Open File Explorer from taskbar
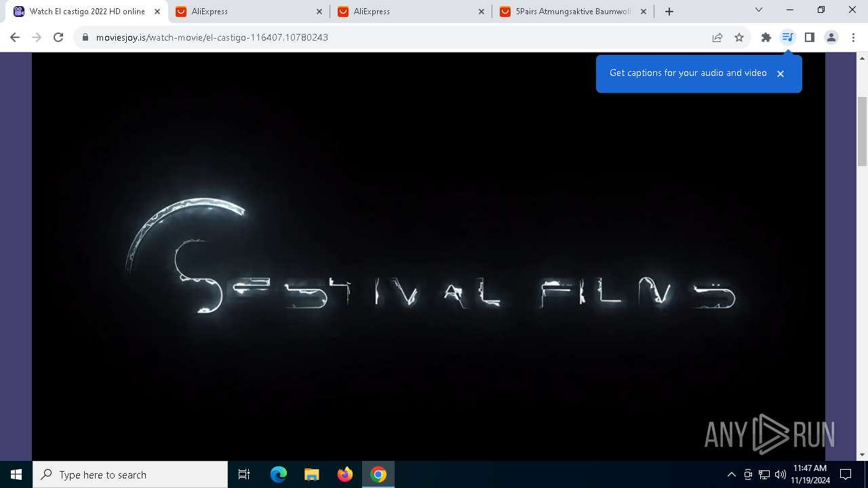Viewport: 868px width, 488px height. (312, 474)
